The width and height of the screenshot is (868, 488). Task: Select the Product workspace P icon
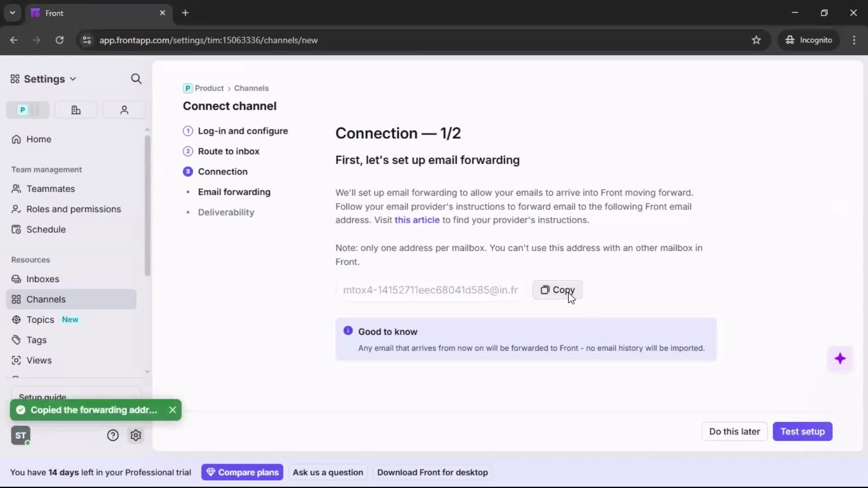(x=24, y=110)
